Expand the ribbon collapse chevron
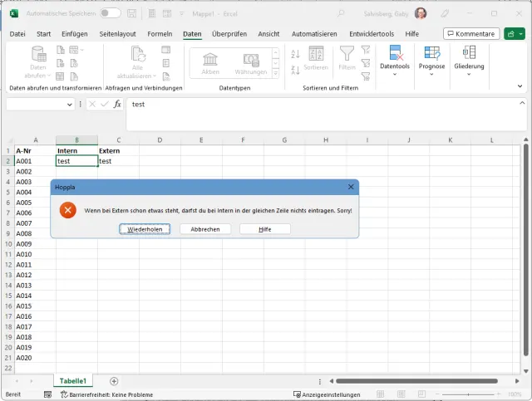532x401 pixels. coord(520,86)
